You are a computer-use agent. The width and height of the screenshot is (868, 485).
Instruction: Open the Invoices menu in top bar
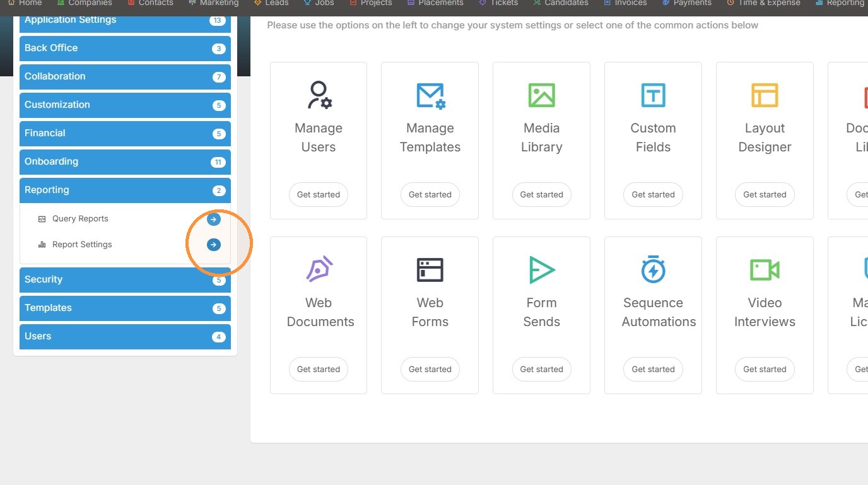click(x=625, y=3)
